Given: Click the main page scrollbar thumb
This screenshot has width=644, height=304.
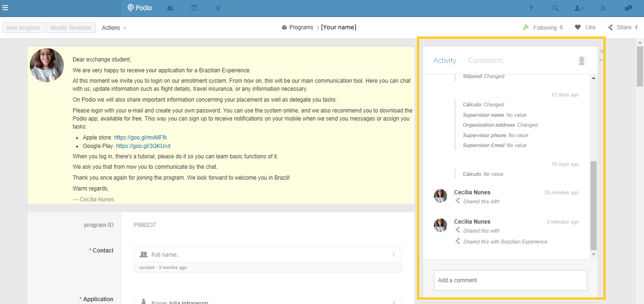Looking at the screenshot, I should tap(640, 66).
